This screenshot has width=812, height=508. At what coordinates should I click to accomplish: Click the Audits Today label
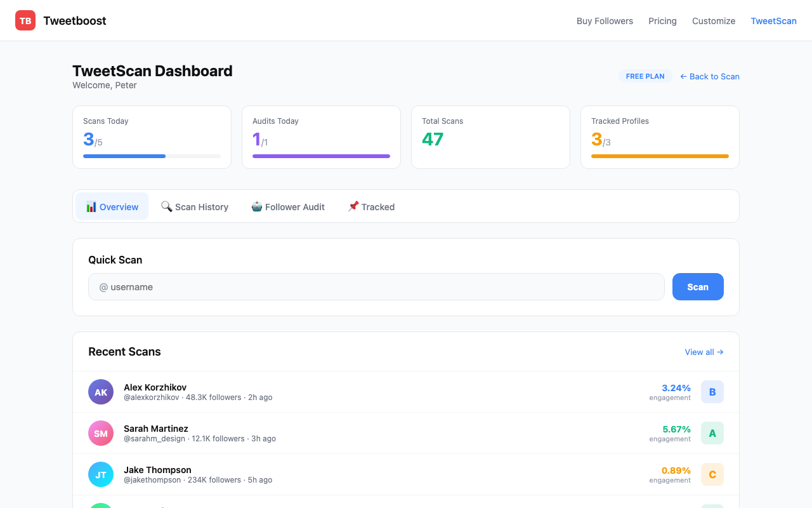[275, 121]
